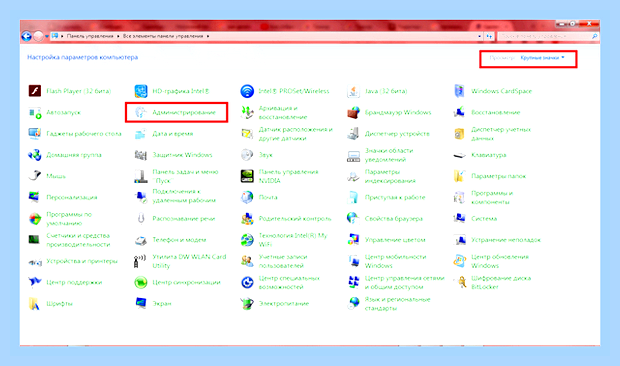
Task: Open Управление цветом link
Action: pyautogui.click(x=395, y=240)
